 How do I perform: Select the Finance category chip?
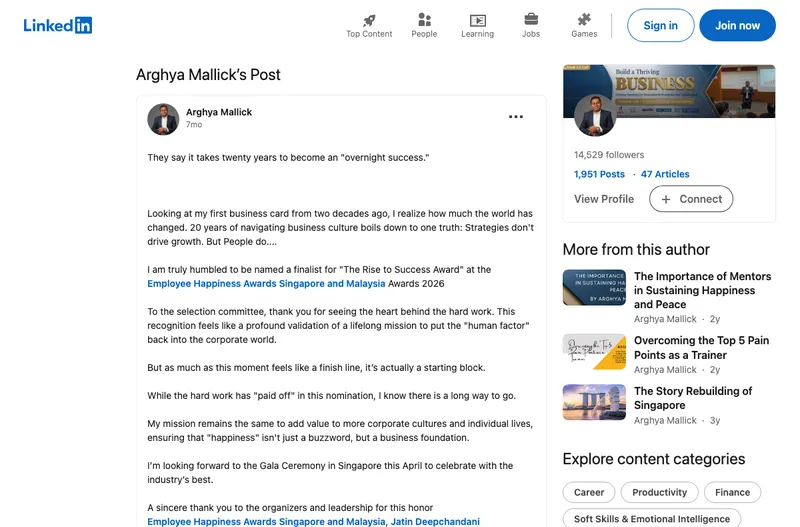coord(732,492)
